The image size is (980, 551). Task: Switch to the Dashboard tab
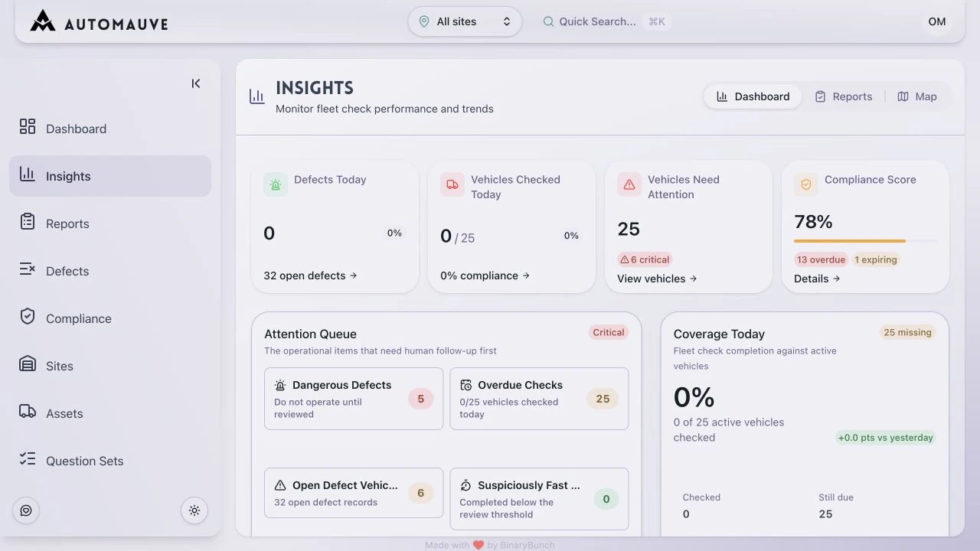(753, 96)
